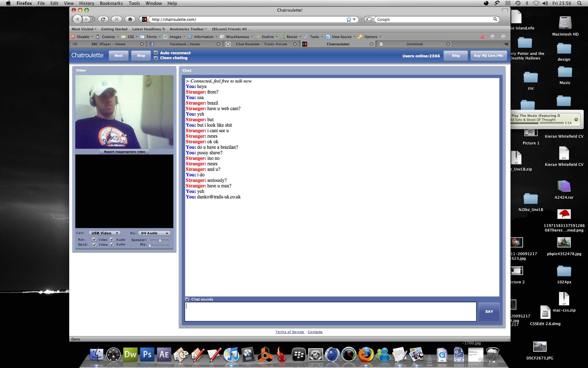Switch to the Facebook | Home tab
The width and height of the screenshot is (588, 368).
[185, 44]
